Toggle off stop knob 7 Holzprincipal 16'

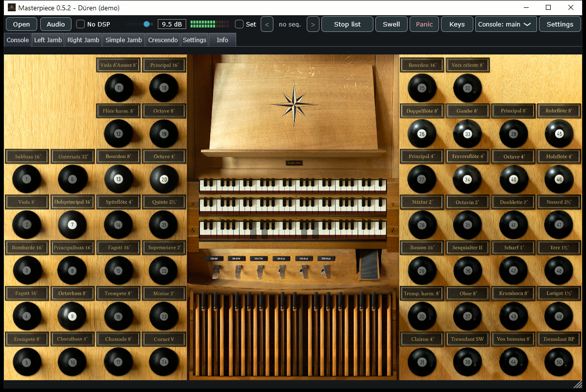(x=72, y=224)
